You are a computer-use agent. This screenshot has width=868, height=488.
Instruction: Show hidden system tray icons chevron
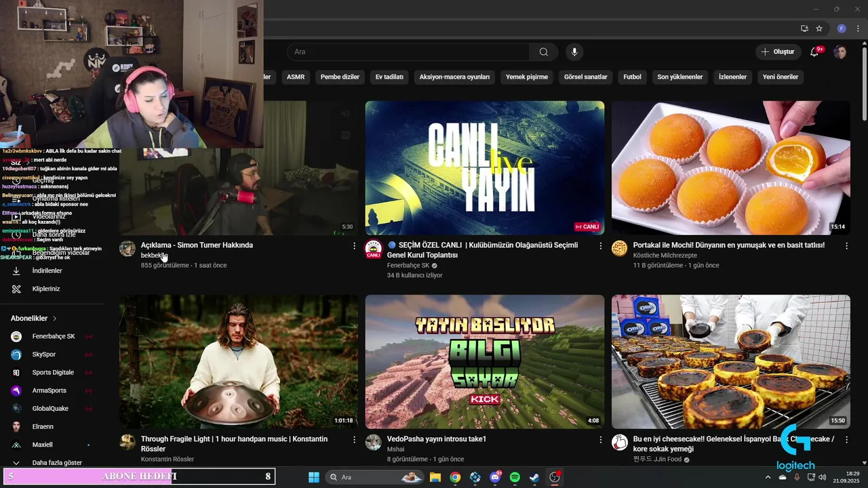[x=768, y=477]
